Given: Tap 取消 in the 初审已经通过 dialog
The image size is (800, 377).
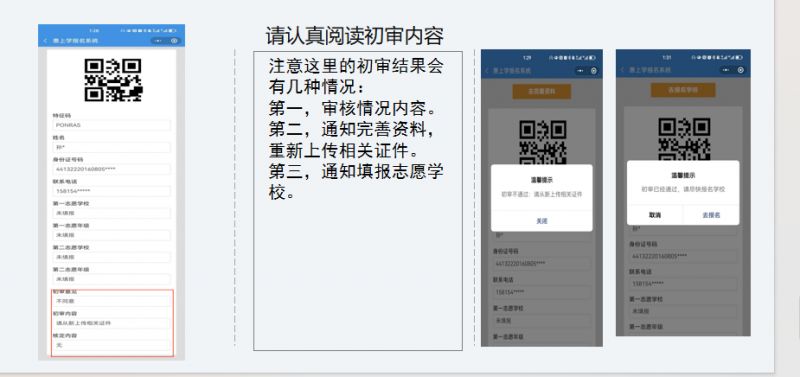Looking at the screenshot, I should pyautogui.click(x=655, y=215).
